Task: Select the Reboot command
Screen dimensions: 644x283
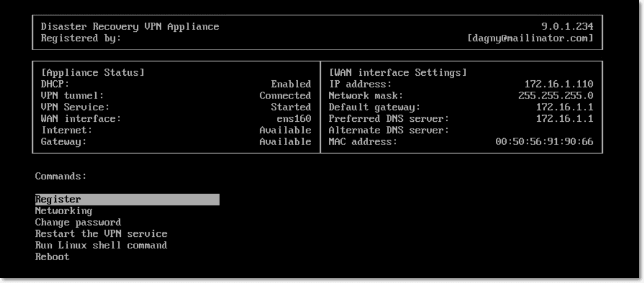Action: coord(52,256)
